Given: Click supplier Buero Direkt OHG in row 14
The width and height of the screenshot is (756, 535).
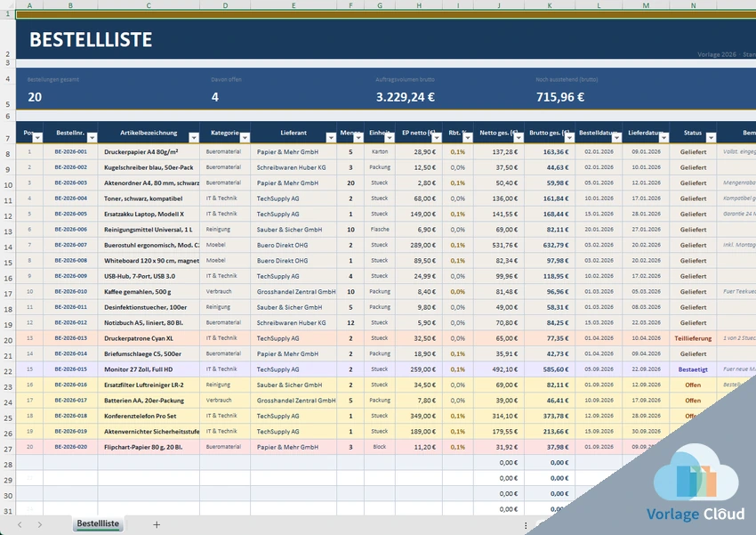Looking at the screenshot, I should click(282, 245).
